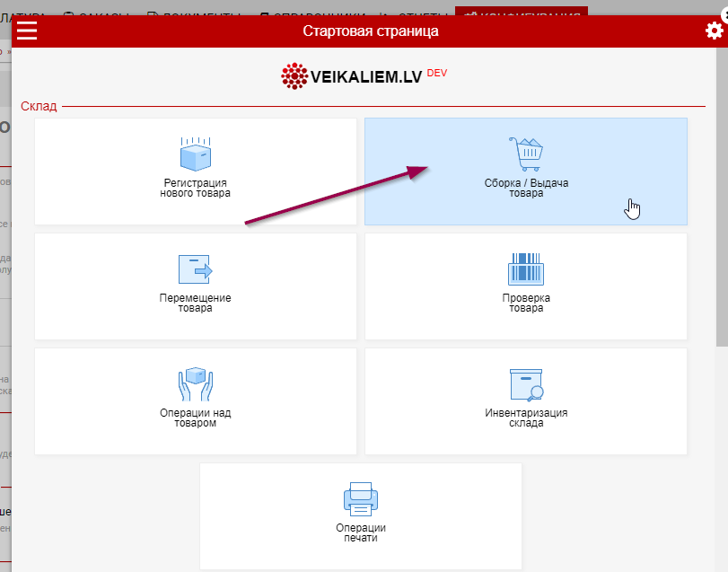
Task: Click the printer icon for Операции печати
Action: click(x=360, y=498)
